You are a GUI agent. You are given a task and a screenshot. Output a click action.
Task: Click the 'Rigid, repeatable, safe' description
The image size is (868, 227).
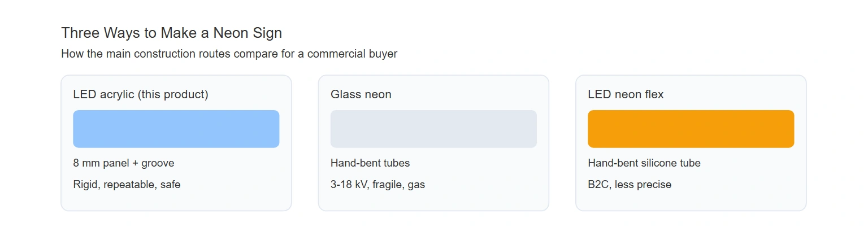click(127, 185)
